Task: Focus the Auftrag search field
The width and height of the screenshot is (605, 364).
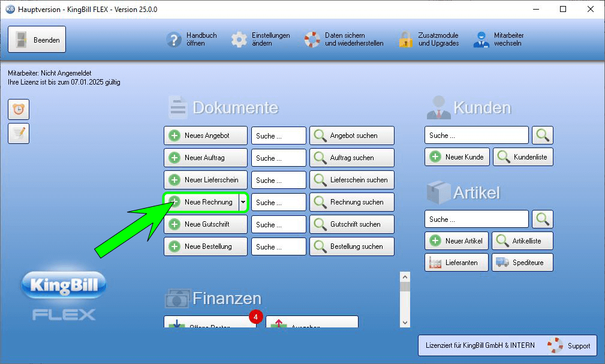Action: click(279, 158)
